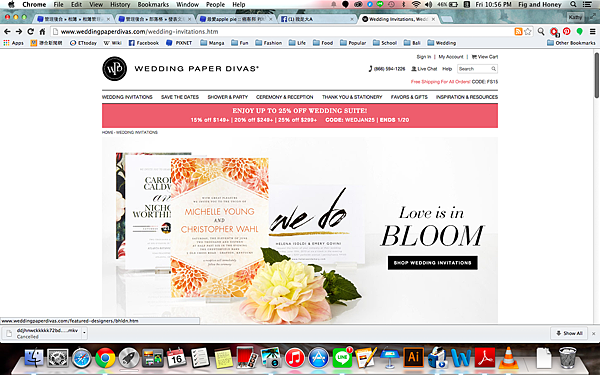Open the Chrome home page icon
Viewport: 600px width, 375px height.
42,31
